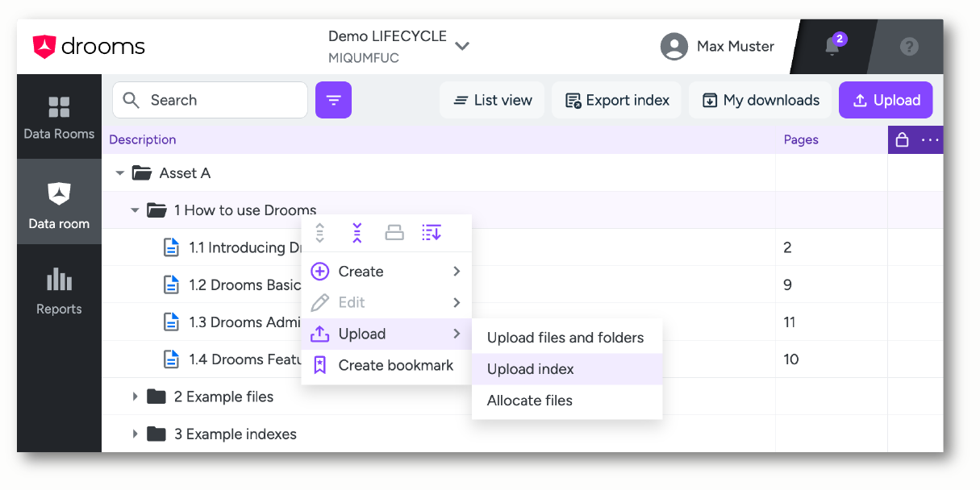This screenshot has height=490, width=980.
Task: Click the Export index button
Action: point(617,100)
